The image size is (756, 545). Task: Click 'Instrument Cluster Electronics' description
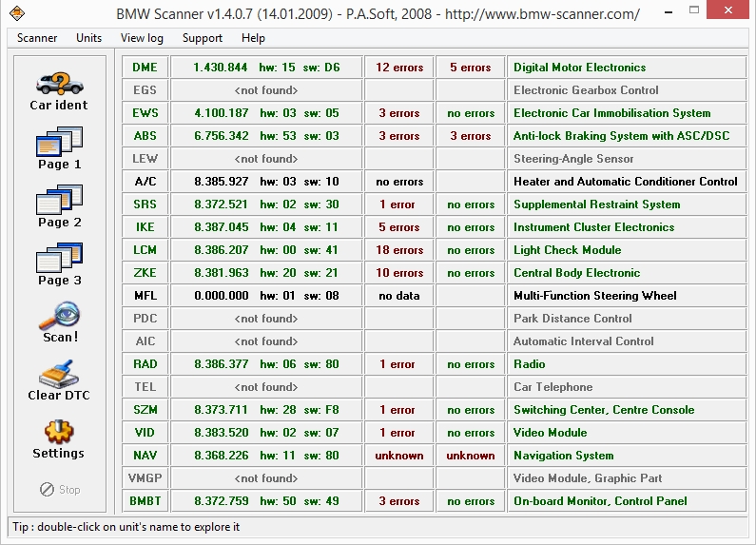(x=593, y=226)
